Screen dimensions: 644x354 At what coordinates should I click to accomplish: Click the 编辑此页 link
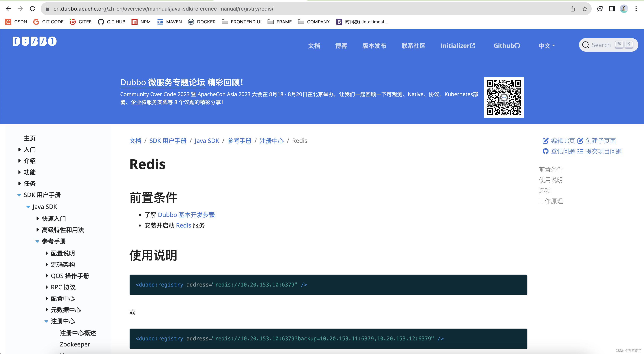559,141
